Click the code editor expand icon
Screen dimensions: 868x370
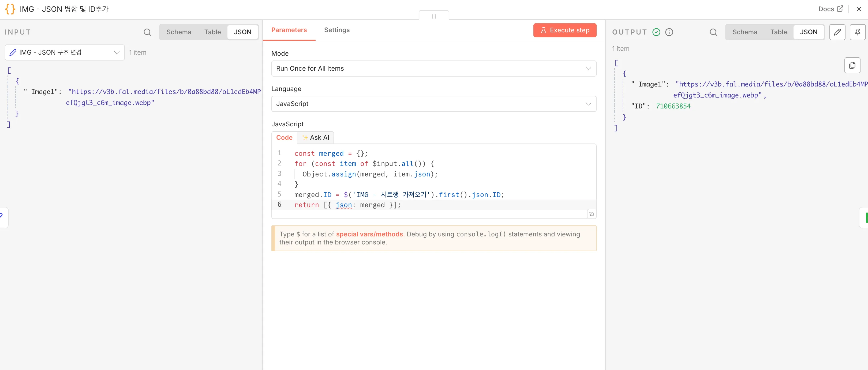click(x=591, y=214)
